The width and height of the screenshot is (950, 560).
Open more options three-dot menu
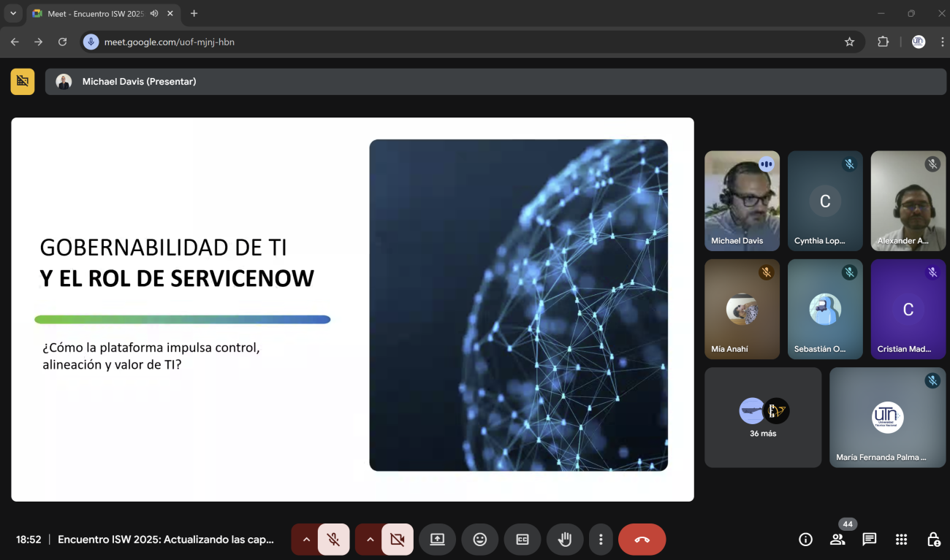[x=601, y=540]
